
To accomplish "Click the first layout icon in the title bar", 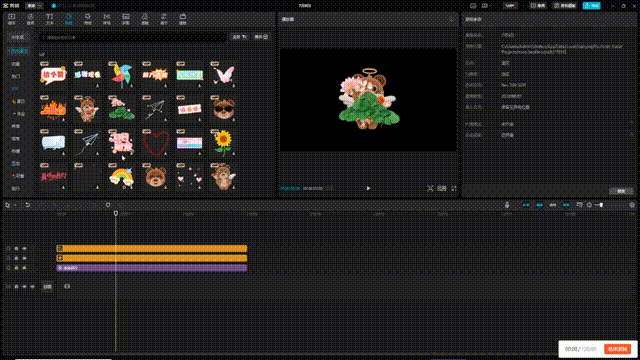I will (x=473, y=6).
